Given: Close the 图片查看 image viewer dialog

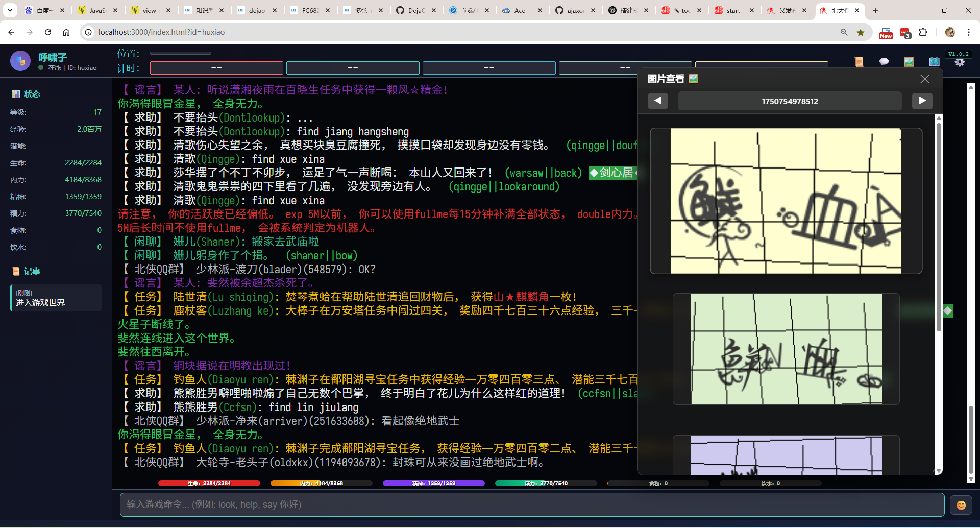Looking at the screenshot, I should 924,79.
